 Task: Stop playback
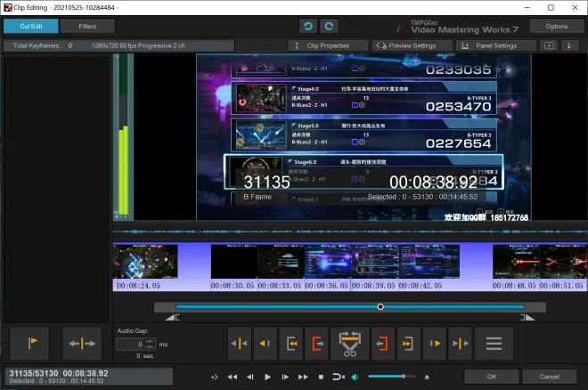[x=321, y=377]
